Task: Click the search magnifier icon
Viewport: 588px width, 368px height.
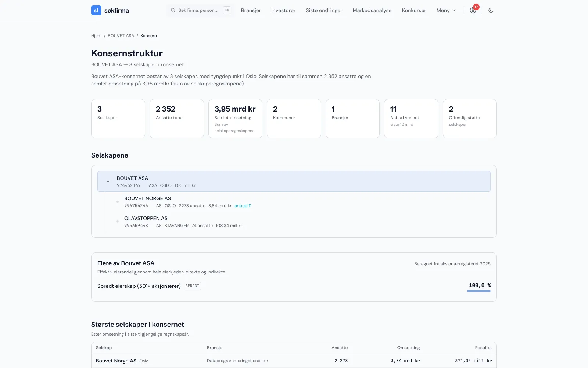Action: coord(173,10)
